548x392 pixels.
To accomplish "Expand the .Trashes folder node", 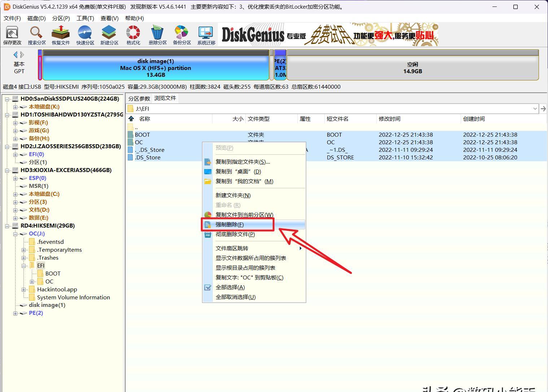I will click(x=24, y=257).
